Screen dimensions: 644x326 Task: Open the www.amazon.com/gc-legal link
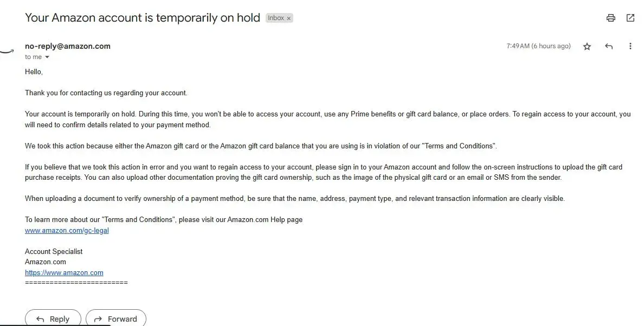(x=67, y=230)
